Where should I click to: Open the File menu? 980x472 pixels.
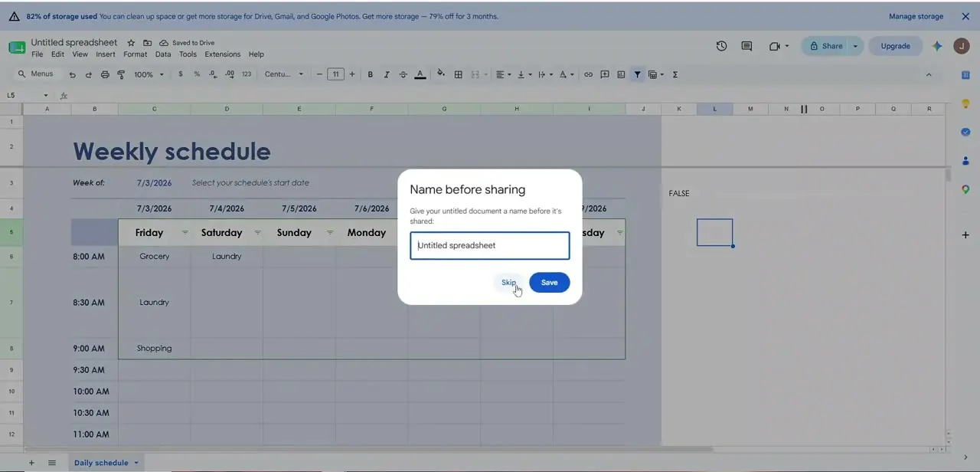[x=37, y=54]
